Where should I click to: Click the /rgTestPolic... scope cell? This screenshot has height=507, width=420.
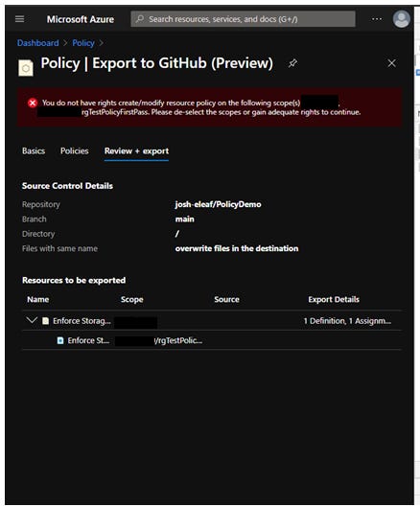click(178, 340)
